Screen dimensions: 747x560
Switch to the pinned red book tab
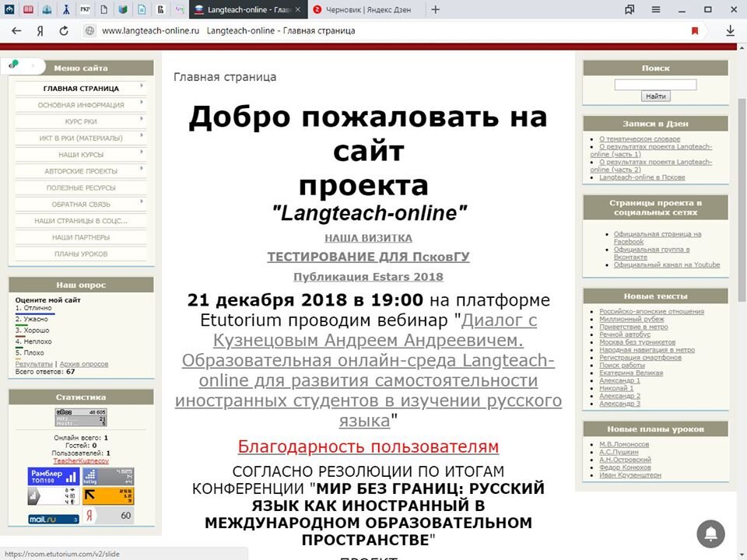tap(28, 9)
